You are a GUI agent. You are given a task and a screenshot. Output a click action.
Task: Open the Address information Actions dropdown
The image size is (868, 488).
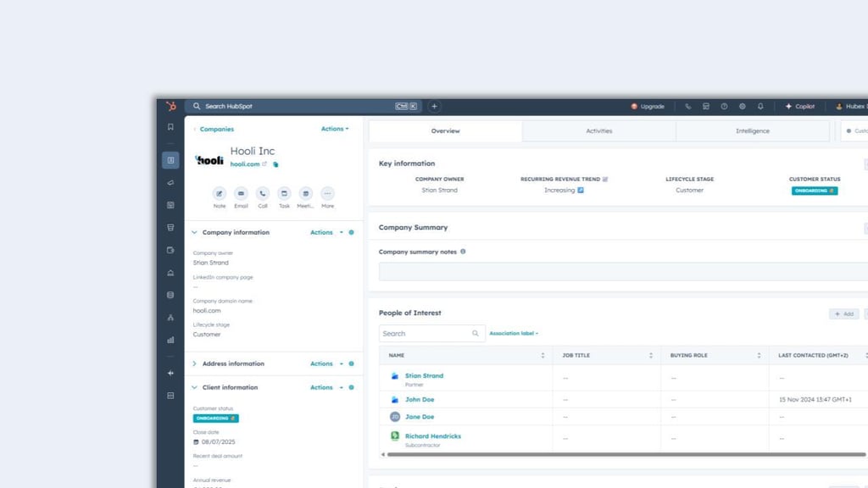pos(326,363)
